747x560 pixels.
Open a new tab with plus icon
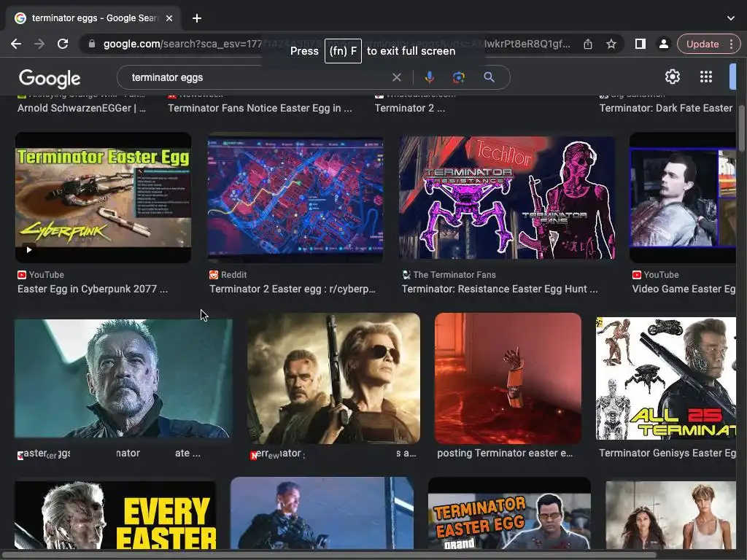pyautogui.click(x=197, y=18)
